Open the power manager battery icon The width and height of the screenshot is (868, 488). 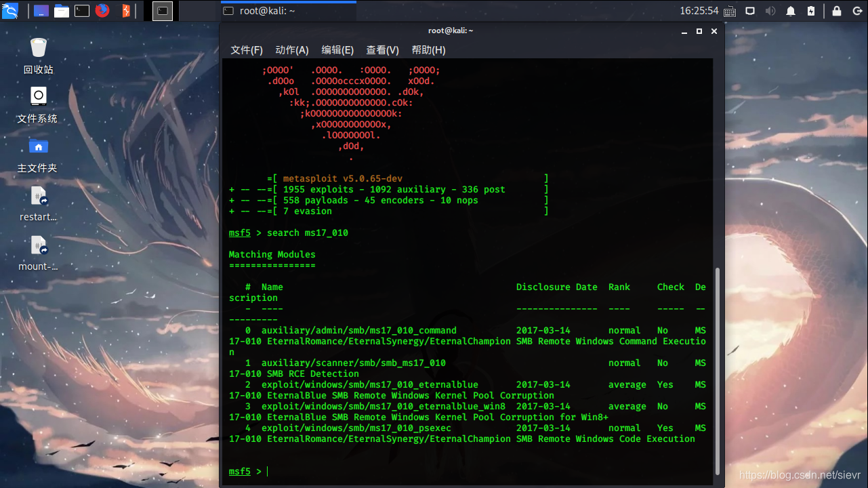(811, 11)
